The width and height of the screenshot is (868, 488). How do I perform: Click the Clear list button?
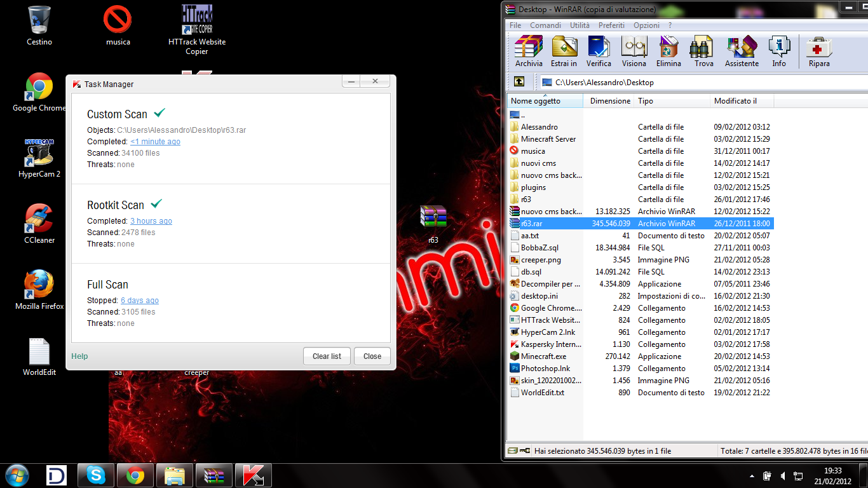pos(327,356)
